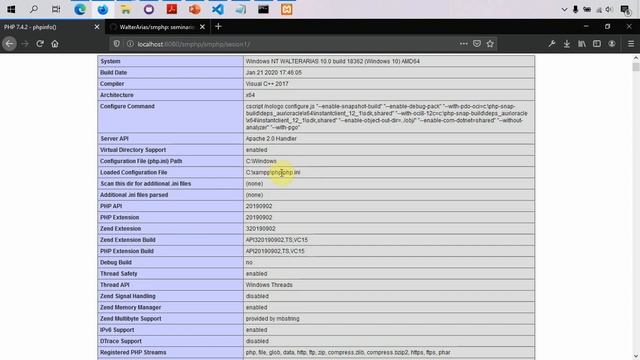Viewport: 640px width, 360px height.
Task: Open the Windows notification center
Action: pos(625,9)
